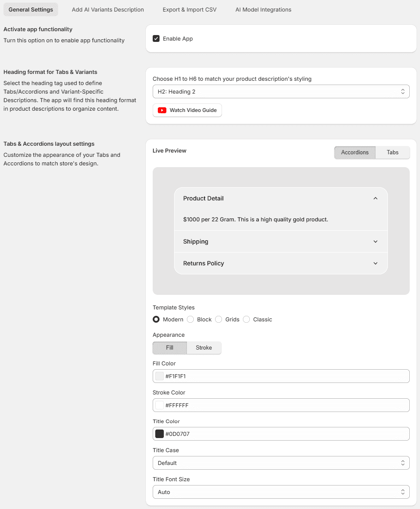Open the General Settings tab
This screenshot has height=509, width=420.
click(x=30, y=9)
